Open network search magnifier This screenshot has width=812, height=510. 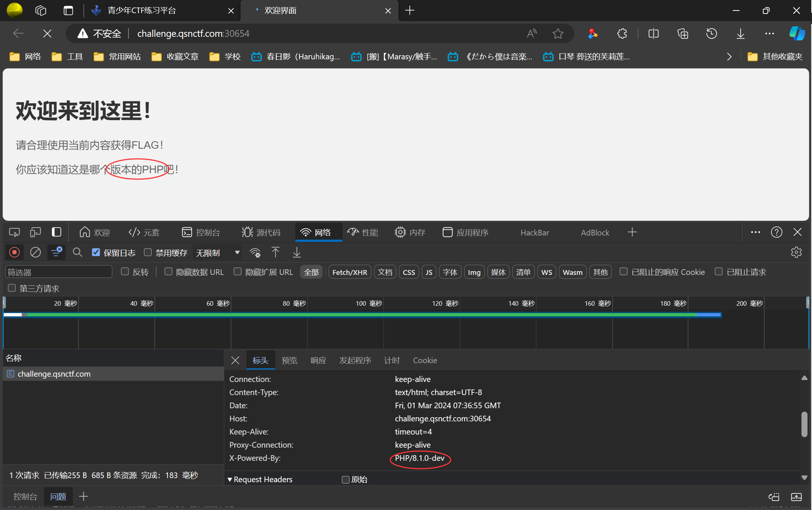(x=77, y=252)
